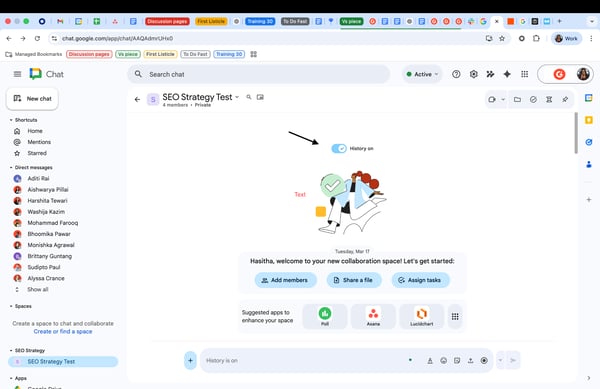The image size is (600, 389).
Task: Open the Settings gear icon
Action: (474, 74)
